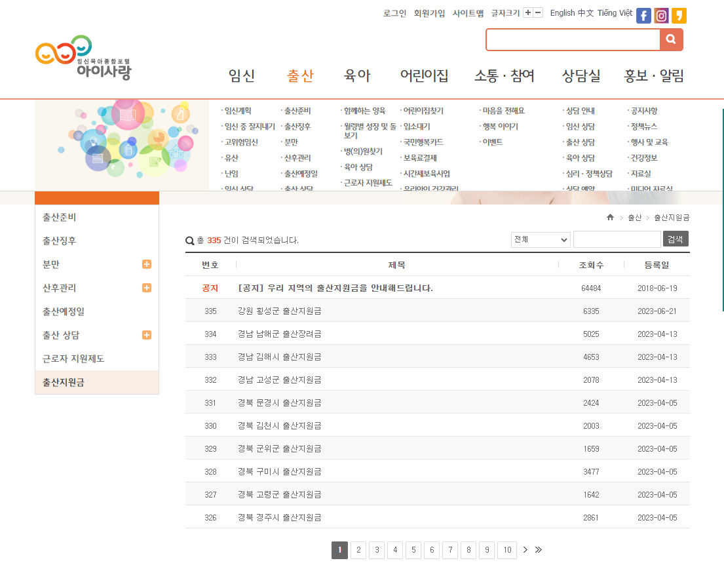Screen dimensions: 724x588
Task: Open the 육아 navigation menu
Action: pos(356,75)
